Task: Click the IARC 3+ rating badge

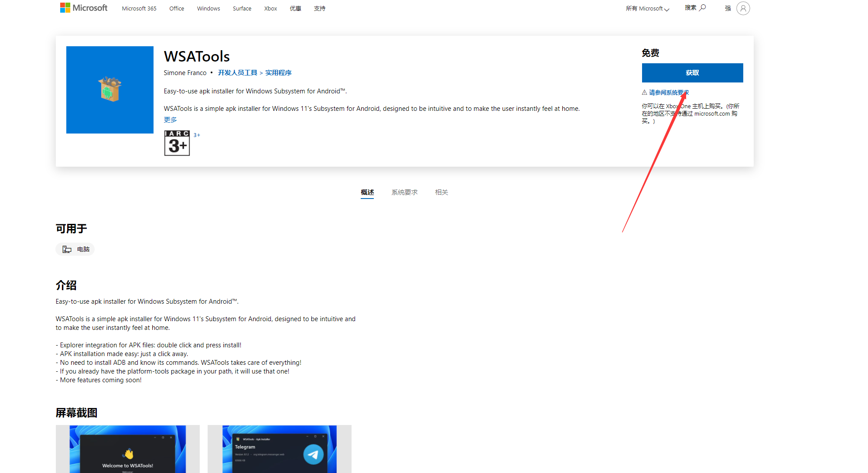Action: pos(177,143)
